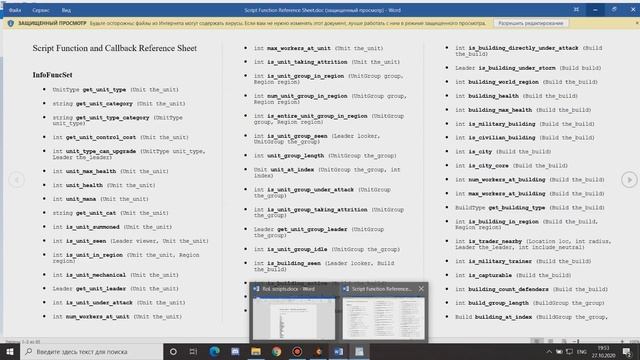Open the Файл menu in Word

[x=15, y=10]
